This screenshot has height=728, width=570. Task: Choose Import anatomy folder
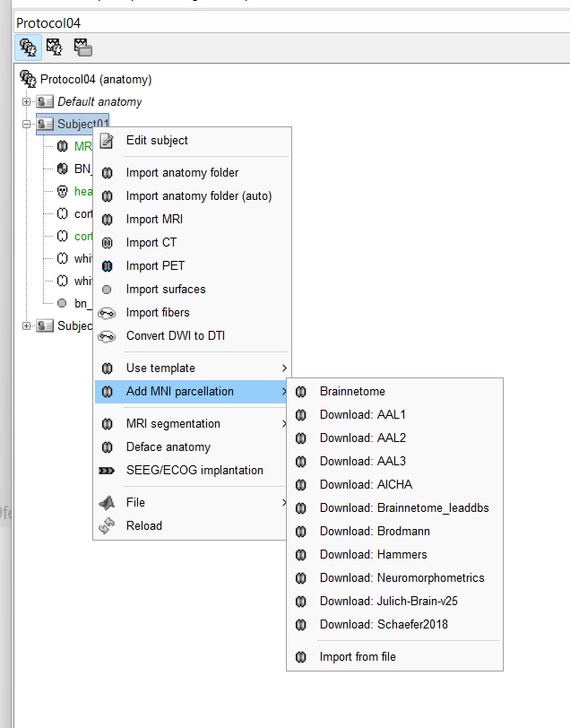pyautogui.click(x=192, y=173)
